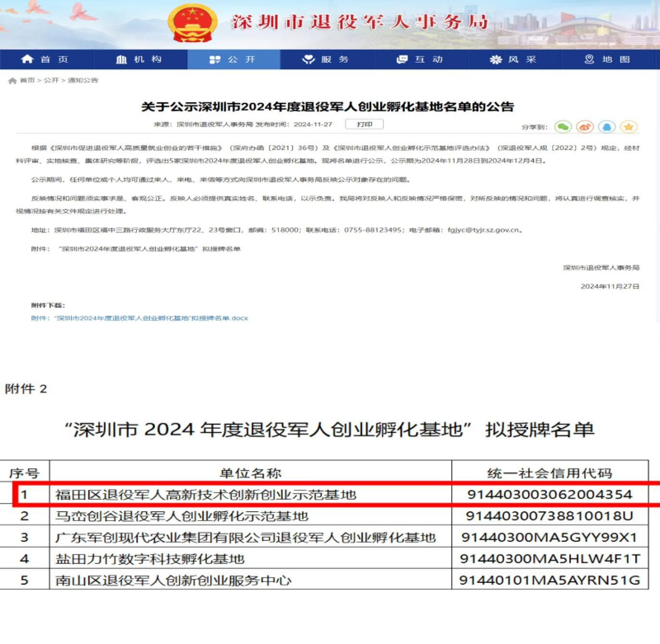This screenshot has height=644, width=660.
Task: Click credit code 91440300MA5HLW4F1T
Action: pos(549,559)
